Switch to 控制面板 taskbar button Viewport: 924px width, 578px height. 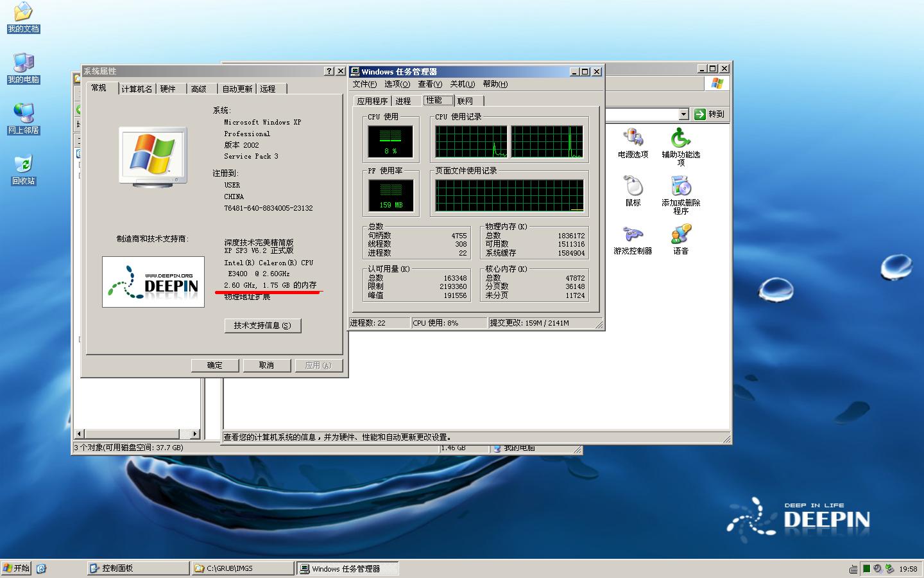coord(138,568)
